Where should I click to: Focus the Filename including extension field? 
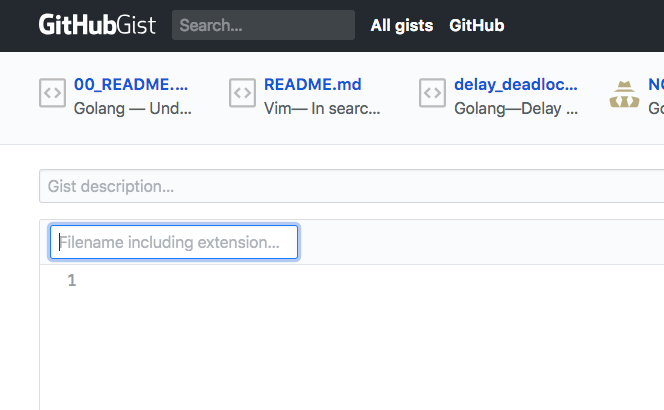pyautogui.click(x=174, y=242)
